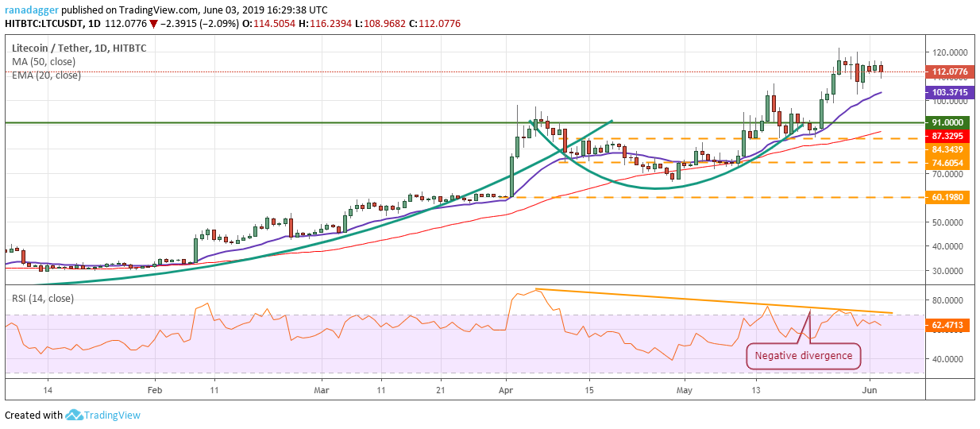The image size is (980, 429).
Task: Click the EMA (20, close) indicator legend
Action: pos(46,75)
